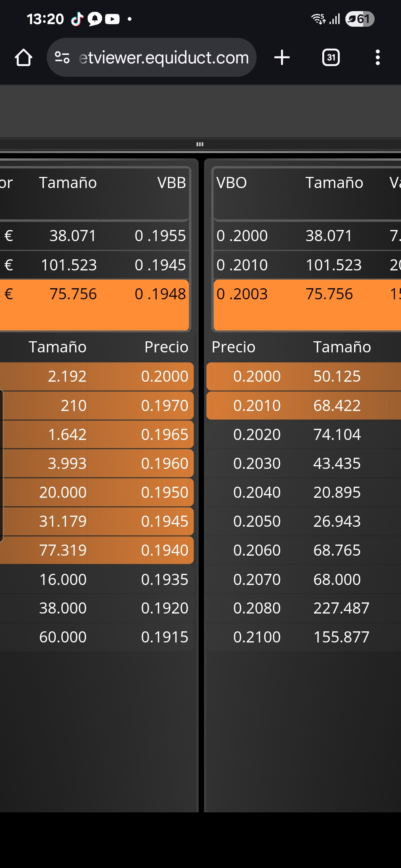The image size is (401, 868).
Task: Open site settings icon in address bar
Action: click(x=62, y=57)
